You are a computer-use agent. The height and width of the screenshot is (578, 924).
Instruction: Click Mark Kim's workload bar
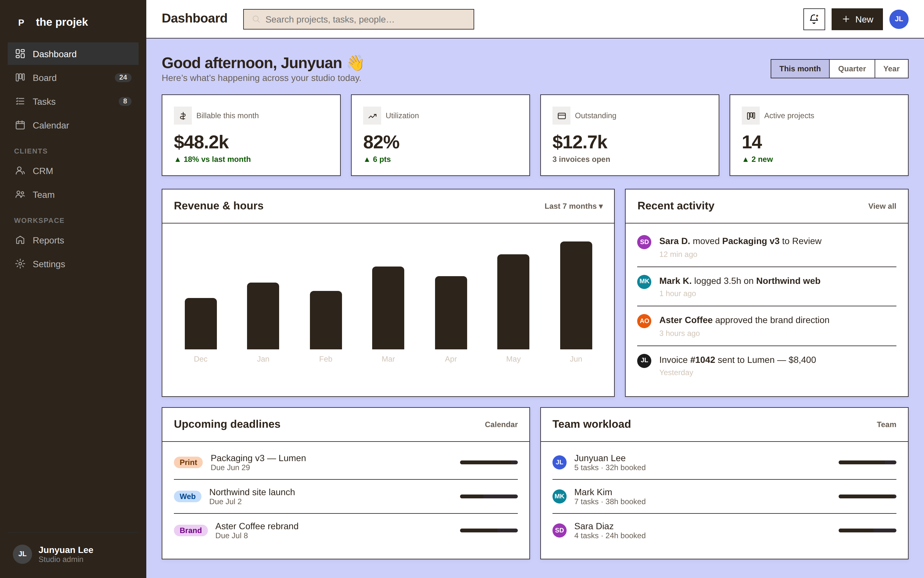tap(867, 496)
